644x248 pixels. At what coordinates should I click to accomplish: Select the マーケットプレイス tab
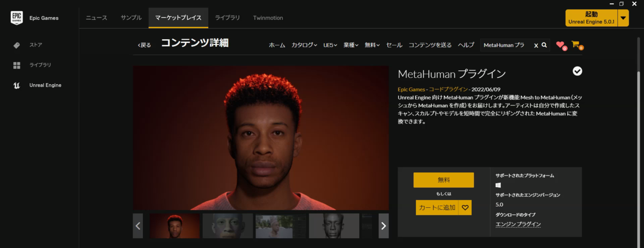click(178, 18)
